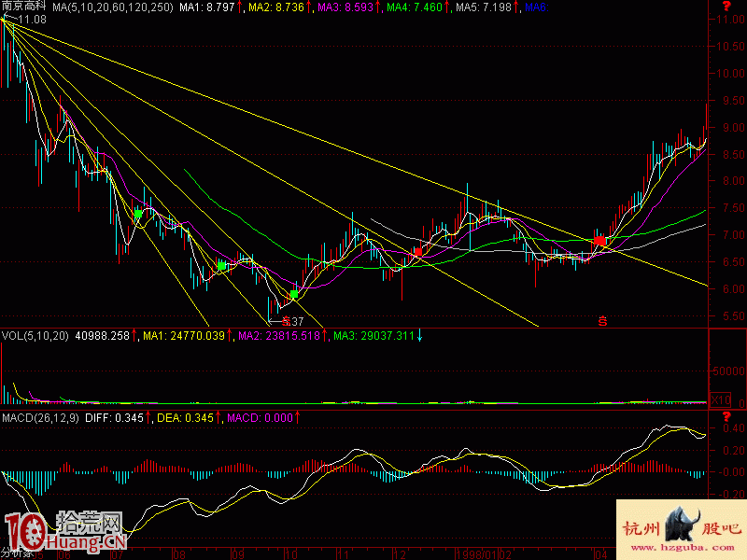Click the 50000 volume axis label
The width and height of the screenshot is (747, 560).
[729, 371]
